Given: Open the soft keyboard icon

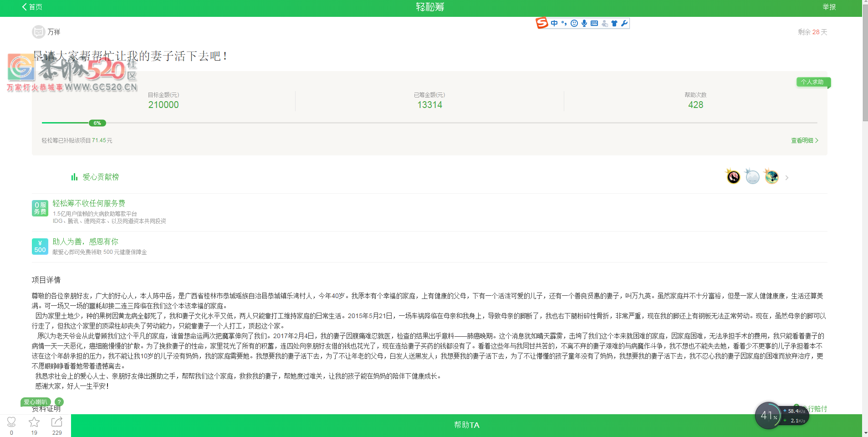Looking at the screenshot, I should tap(594, 23).
